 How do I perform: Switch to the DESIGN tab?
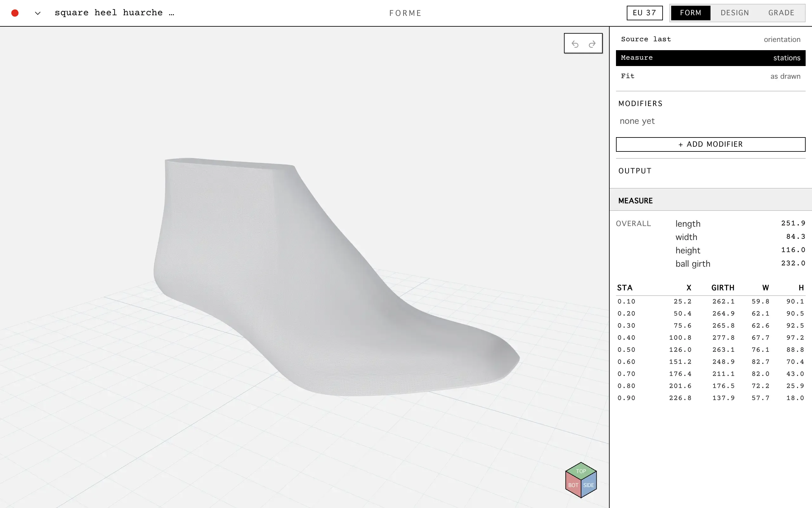point(735,13)
